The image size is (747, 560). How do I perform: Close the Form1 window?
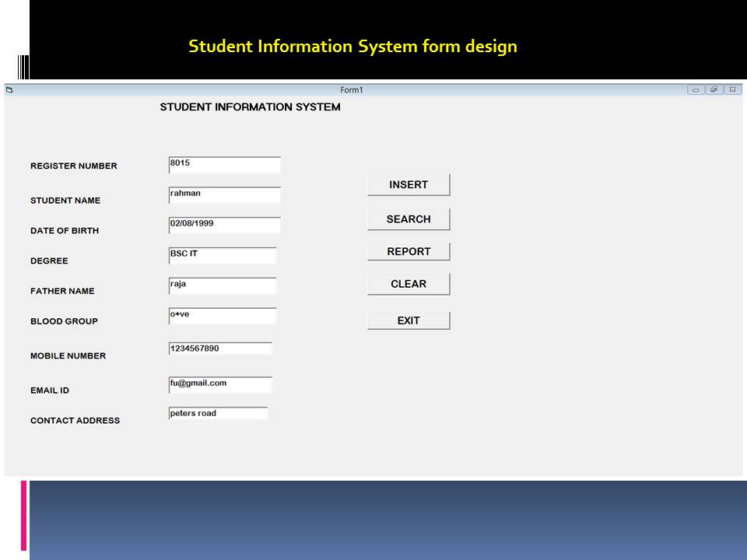coord(733,89)
